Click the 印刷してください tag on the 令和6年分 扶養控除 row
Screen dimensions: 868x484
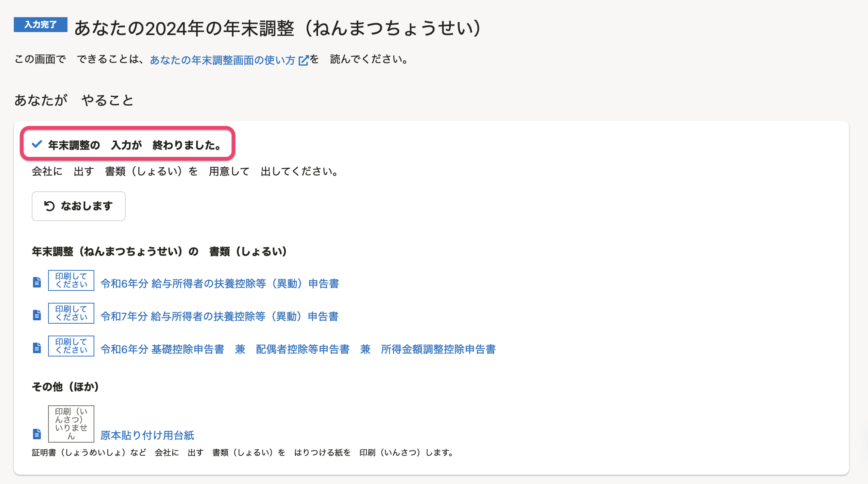click(x=71, y=280)
